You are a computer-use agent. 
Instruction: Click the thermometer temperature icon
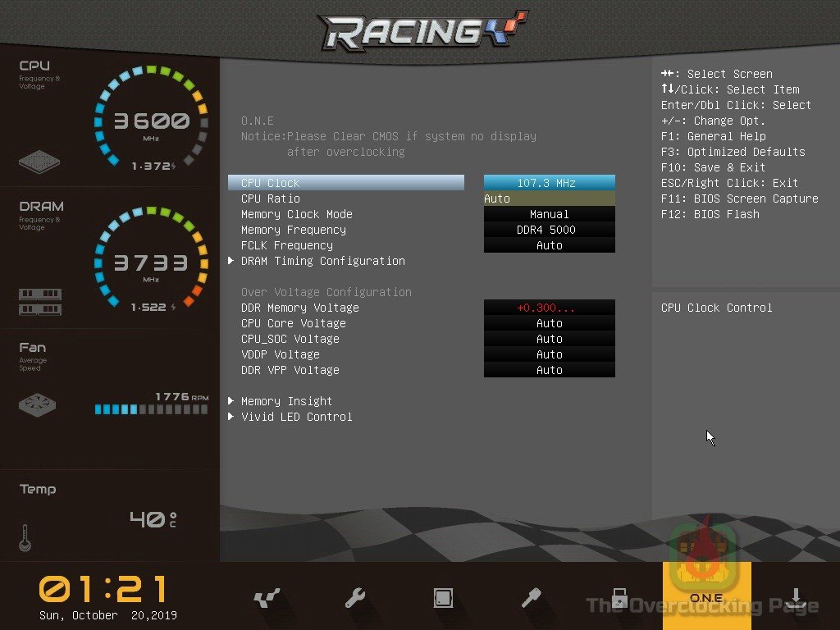pos(25,537)
